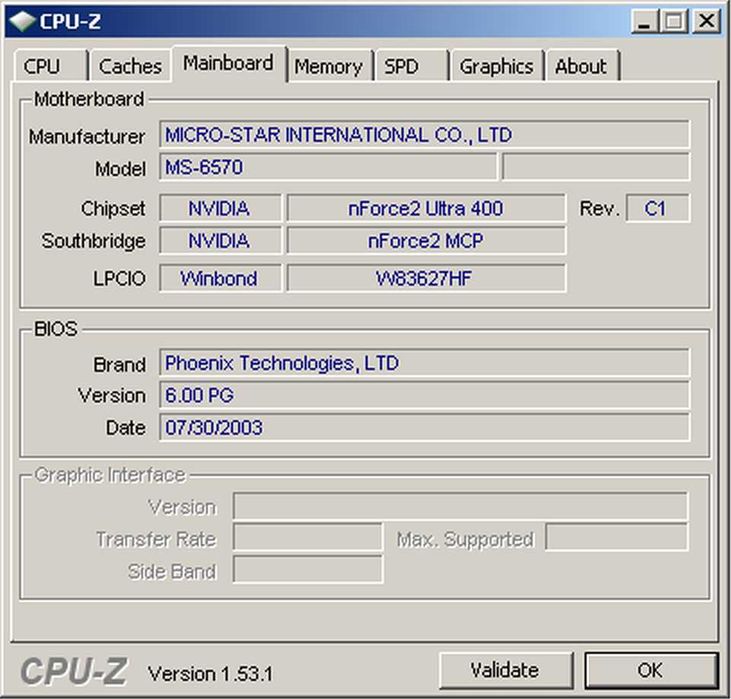The width and height of the screenshot is (731, 699).
Task: Click the BIOS version 6.00 PG field
Action: point(424,395)
